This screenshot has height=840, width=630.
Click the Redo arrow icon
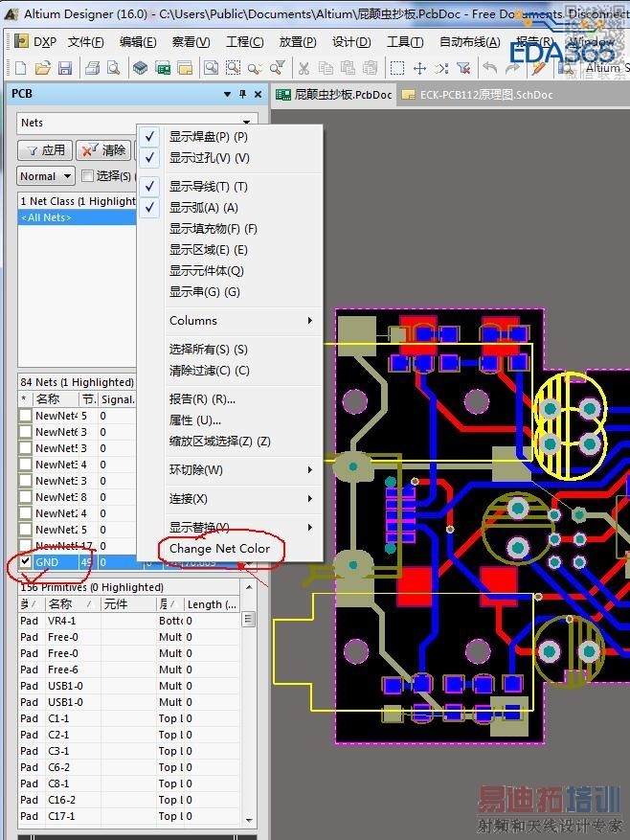pos(512,68)
